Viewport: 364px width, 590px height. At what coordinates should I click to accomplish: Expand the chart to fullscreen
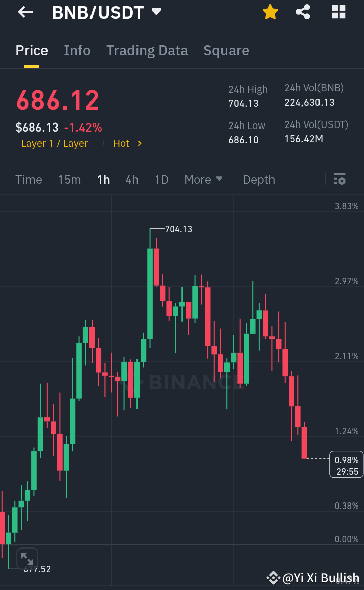(27, 558)
